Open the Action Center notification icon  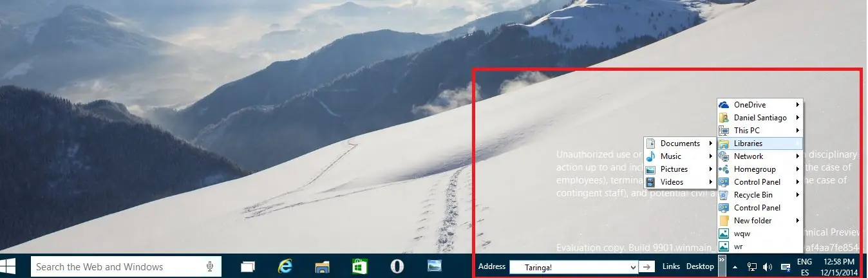(x=786, y=266)
